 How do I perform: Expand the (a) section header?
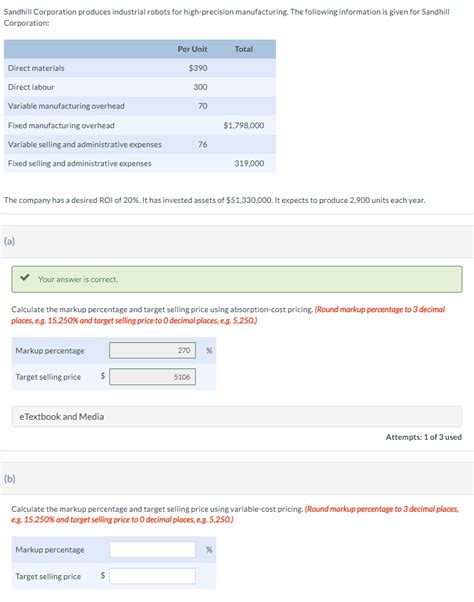(237, 241)
